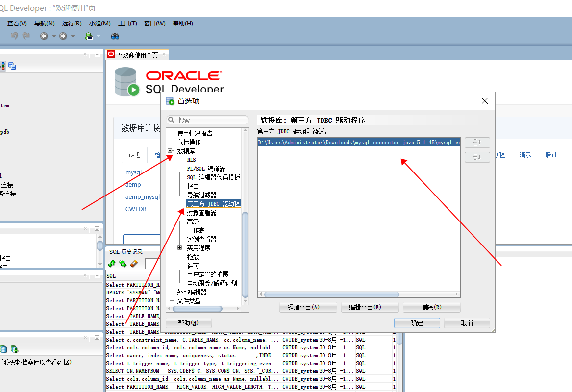Open the 运行(R) menu
Screen dimensions: 572x392
click(72, 24)
